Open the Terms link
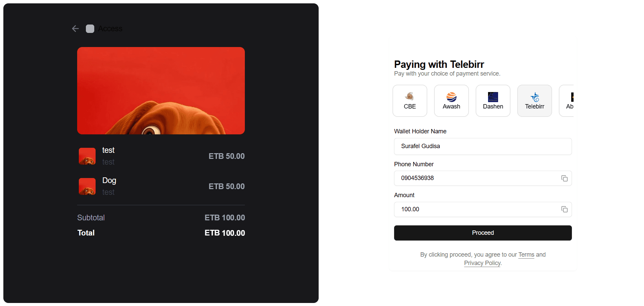The width and height of the screenshot is (644, 306). (526, 255)
